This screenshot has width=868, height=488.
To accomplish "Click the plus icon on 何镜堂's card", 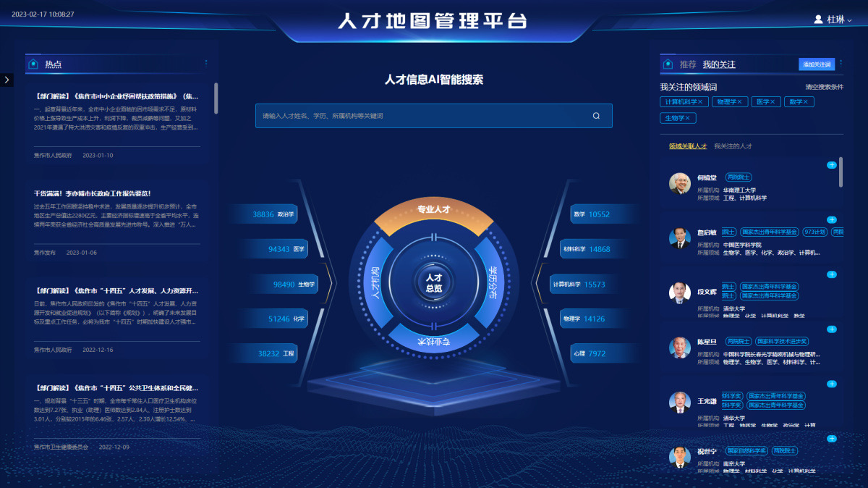I will point(832,165).
